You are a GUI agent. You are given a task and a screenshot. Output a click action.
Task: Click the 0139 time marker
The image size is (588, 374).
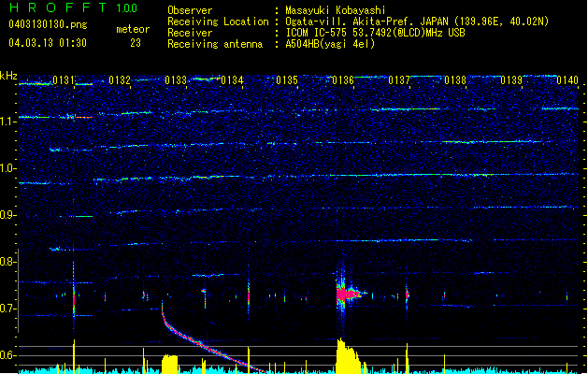pyautogui.click(x=511, y=80)
